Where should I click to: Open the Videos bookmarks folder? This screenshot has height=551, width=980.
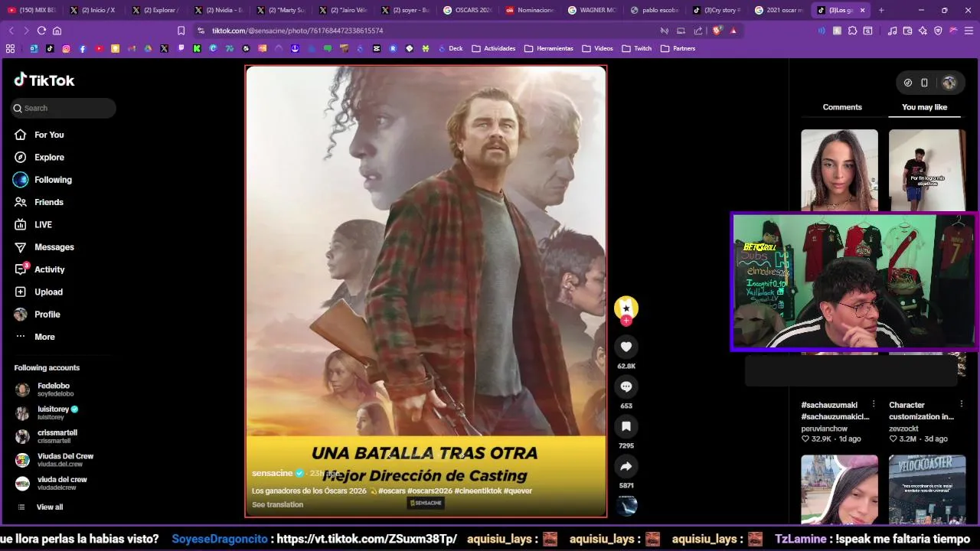597,48
